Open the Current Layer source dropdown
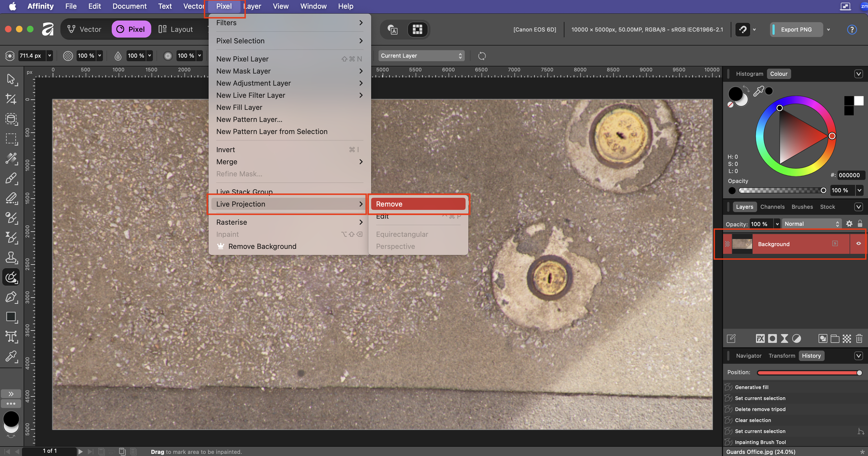Screen dimensions: 868x456 point(421,56)
